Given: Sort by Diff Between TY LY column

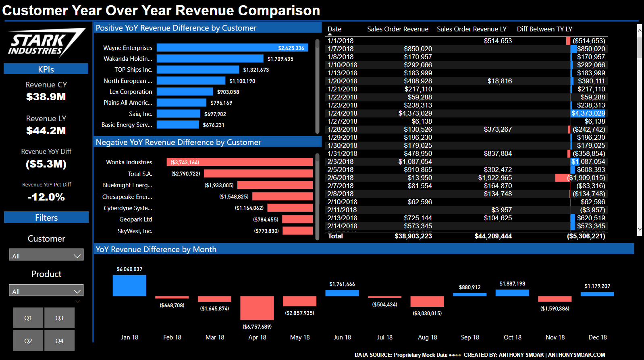Looking at the screenshot, I should tap(544, 29).
